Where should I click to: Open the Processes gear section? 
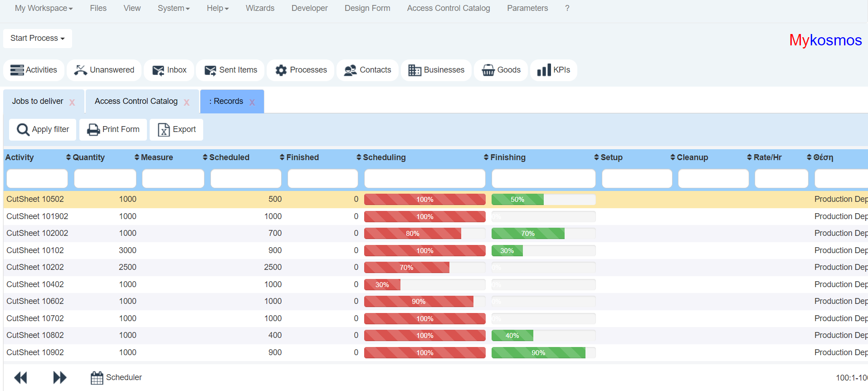click(x=301, y=70)
